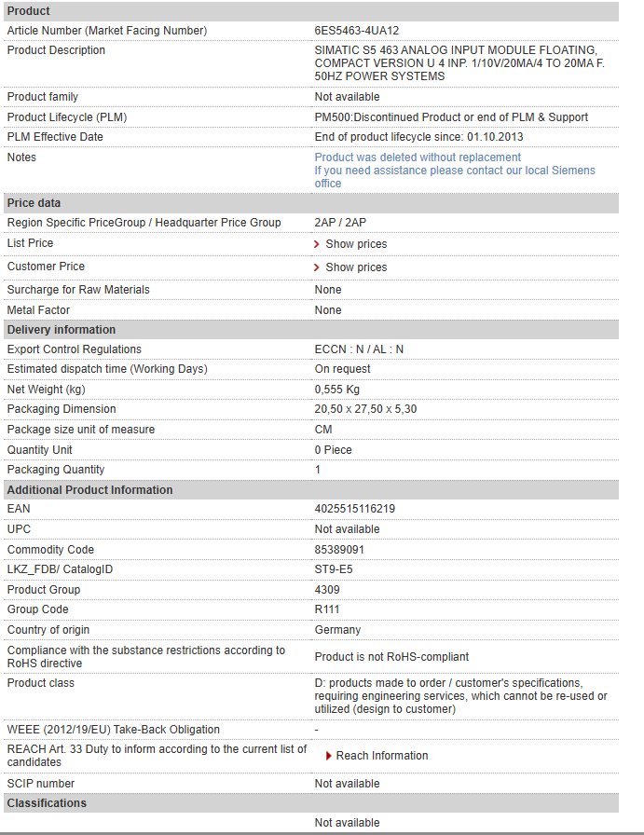
Task: Open 'Product was deleted without replacement' note
Action: pyautogui.click(x=418, y=157)
